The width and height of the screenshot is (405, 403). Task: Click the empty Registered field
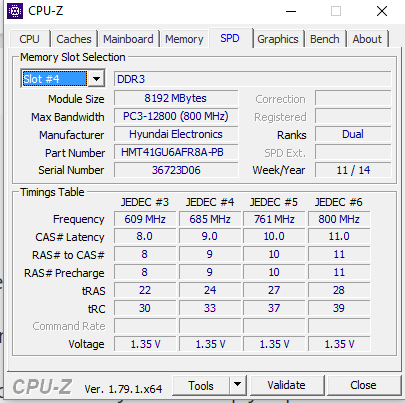[x=353, y=116]
